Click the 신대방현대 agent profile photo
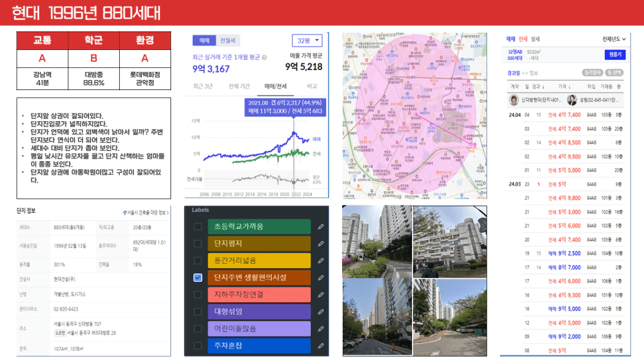Image resolution: width=644 pixels, height=362 pixels. [514, 99]
